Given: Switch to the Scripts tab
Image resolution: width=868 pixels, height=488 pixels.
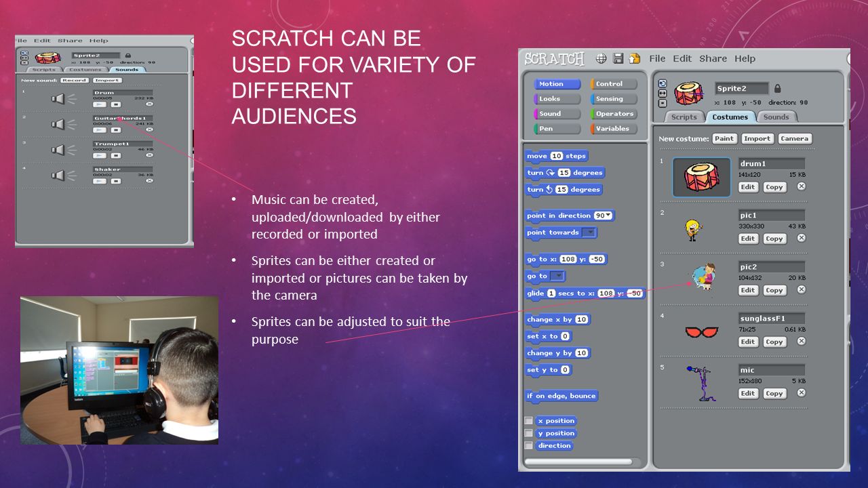Looking at the screenshot, I should tap(684, 117).
